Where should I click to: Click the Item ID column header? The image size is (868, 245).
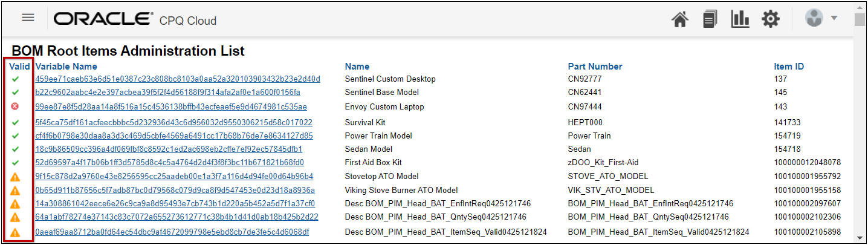789,67
